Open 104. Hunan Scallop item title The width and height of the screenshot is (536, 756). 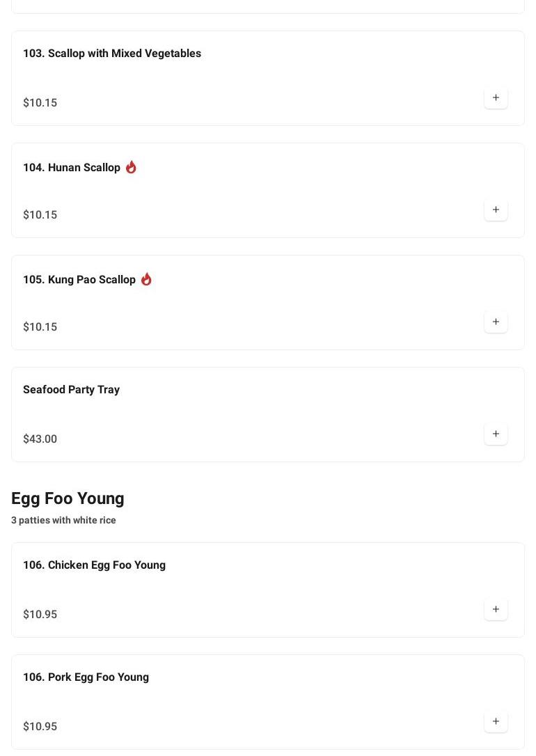pyautogui.click(x=72, y=168)
